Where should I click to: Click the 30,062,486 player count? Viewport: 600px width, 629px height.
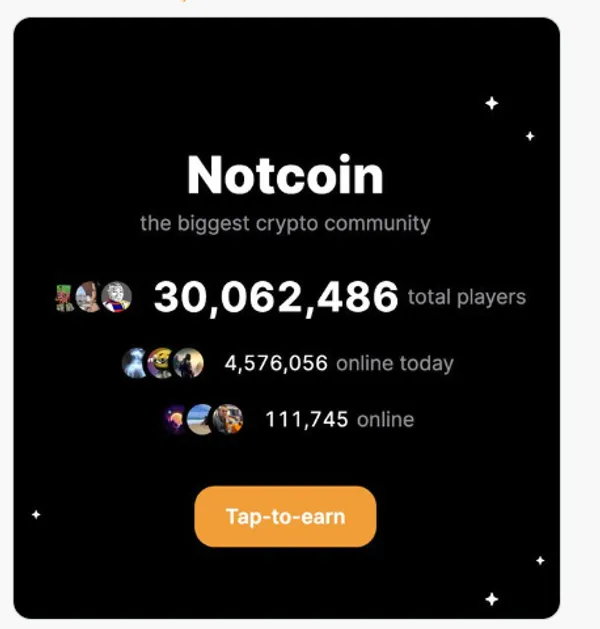[276, 297]
